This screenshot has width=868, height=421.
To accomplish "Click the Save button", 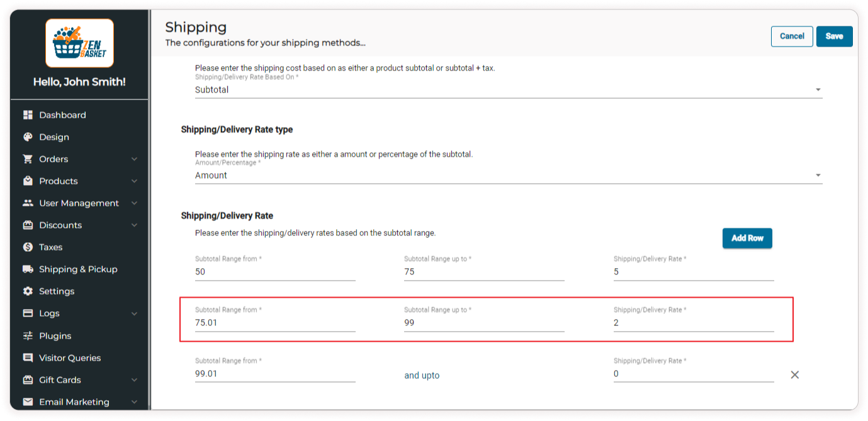I will click(834, 36).
